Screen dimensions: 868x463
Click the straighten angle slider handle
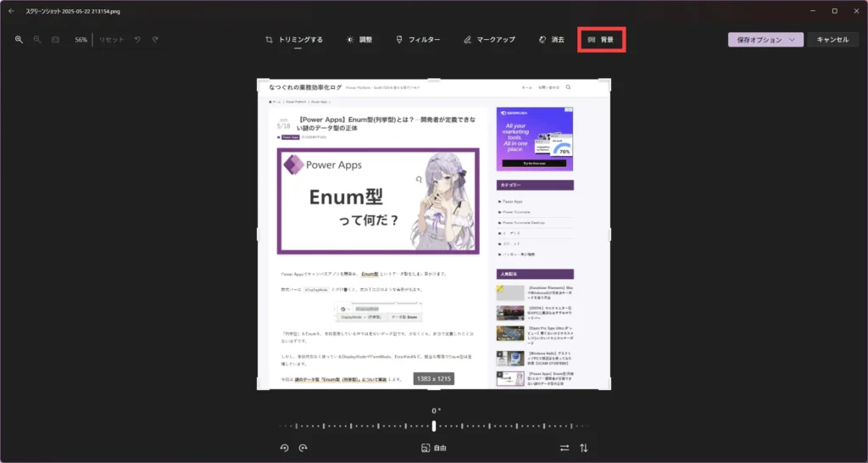[434, 426]
